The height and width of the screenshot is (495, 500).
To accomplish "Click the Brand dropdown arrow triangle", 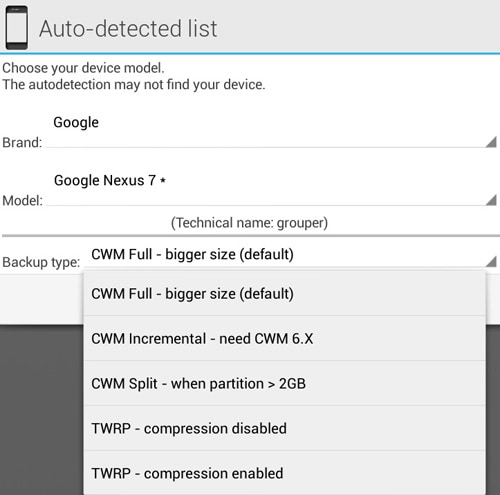I will click(x=491, y=142).
